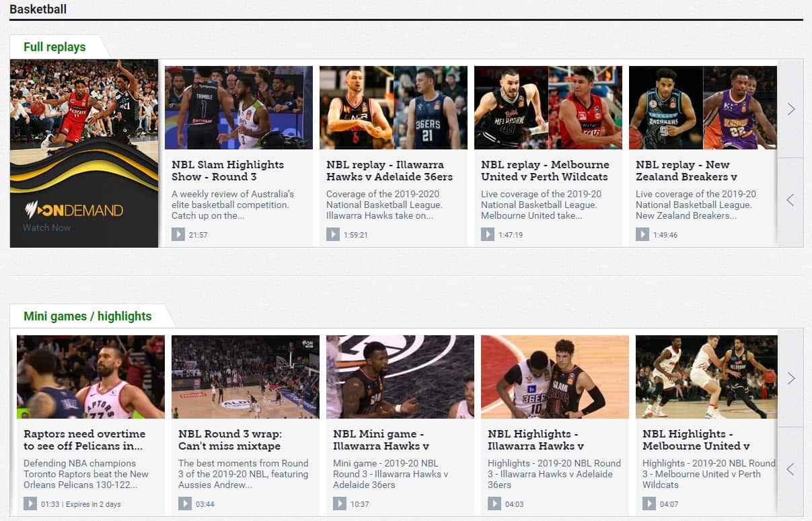Viewport: 812px width, 521px height.
Task: Click the 10 On Demand logo
Action: click(74, 210)
